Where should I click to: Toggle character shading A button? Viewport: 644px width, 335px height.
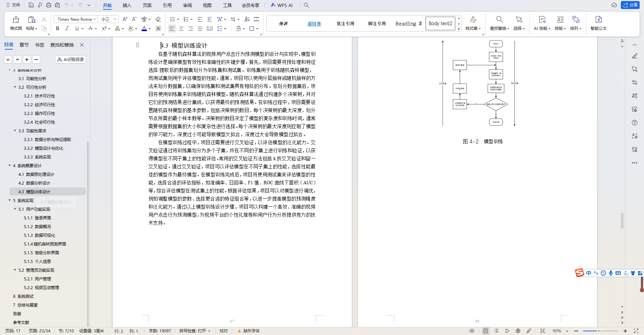tap(158, 28)
